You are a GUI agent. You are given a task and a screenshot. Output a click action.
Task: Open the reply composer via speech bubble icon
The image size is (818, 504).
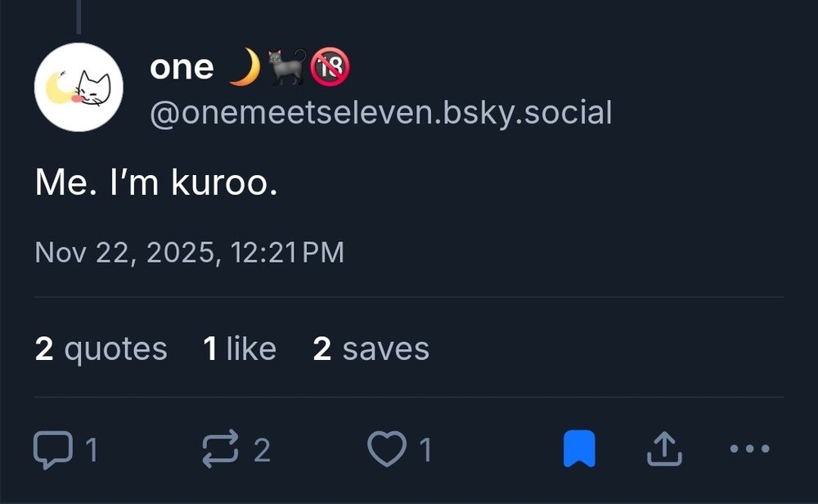pos(52,448)
